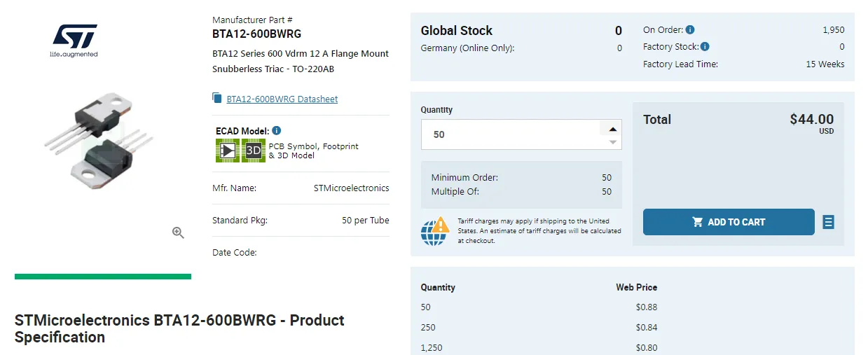
Task: Add part to list icon
Action: (828, 222)
